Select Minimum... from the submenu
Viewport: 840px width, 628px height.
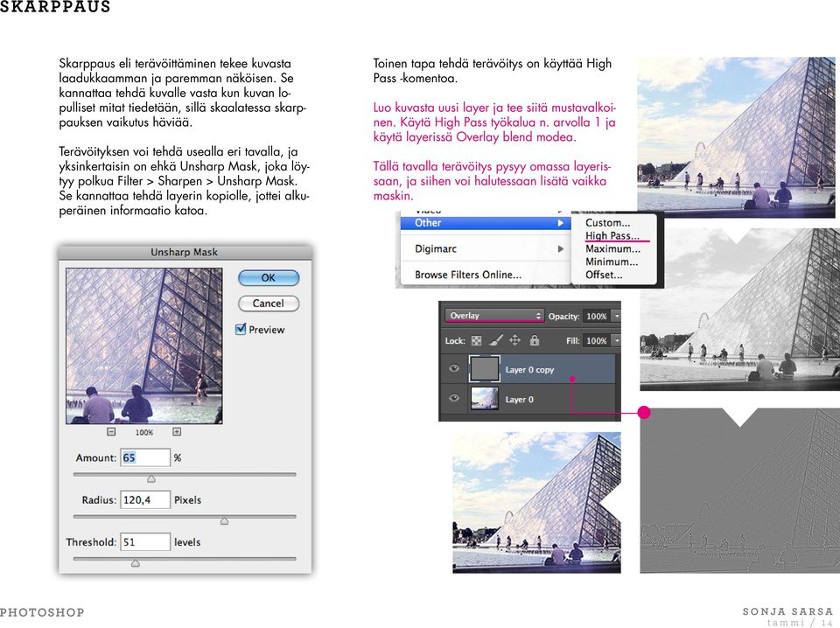[x=612, y=262]
